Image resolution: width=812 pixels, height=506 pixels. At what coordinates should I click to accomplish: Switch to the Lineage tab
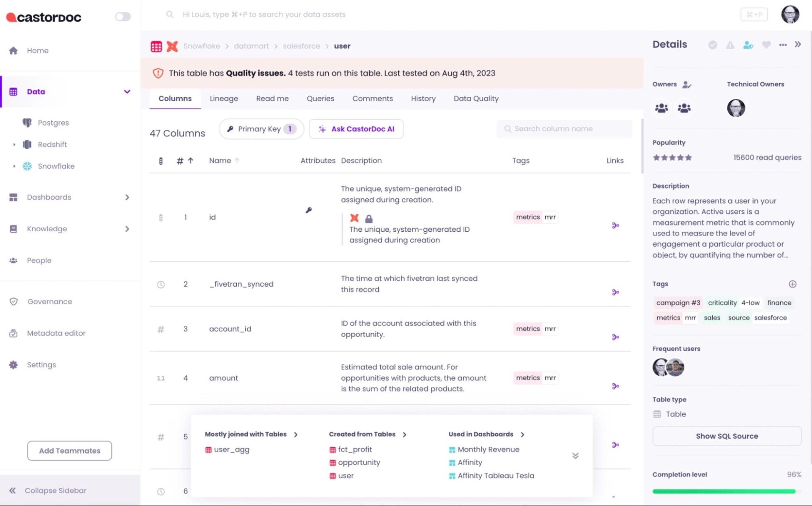[x=224, y=99]
